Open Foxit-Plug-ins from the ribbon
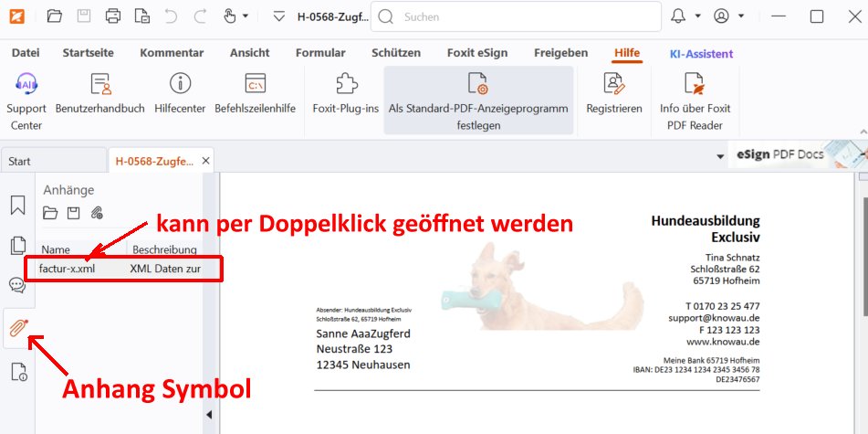Image resolution: width=868 pixels, height=434 pixels. coord(345,94)
